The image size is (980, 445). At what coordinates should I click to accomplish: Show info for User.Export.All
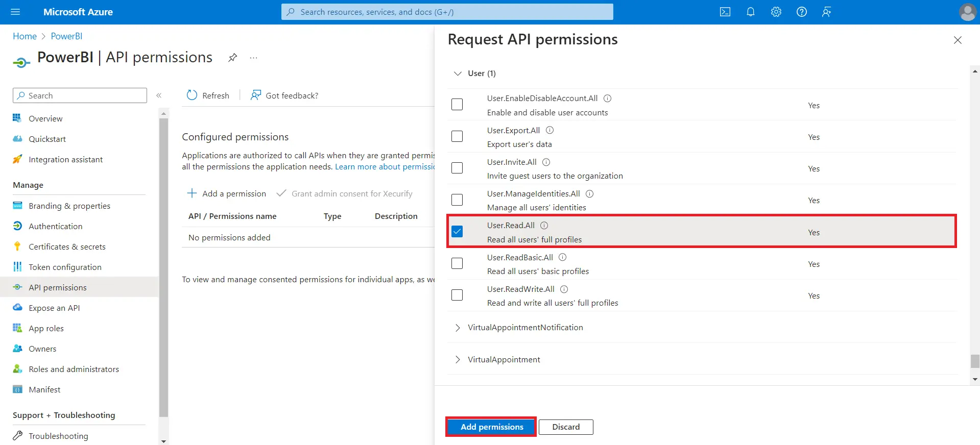[550, 130]
